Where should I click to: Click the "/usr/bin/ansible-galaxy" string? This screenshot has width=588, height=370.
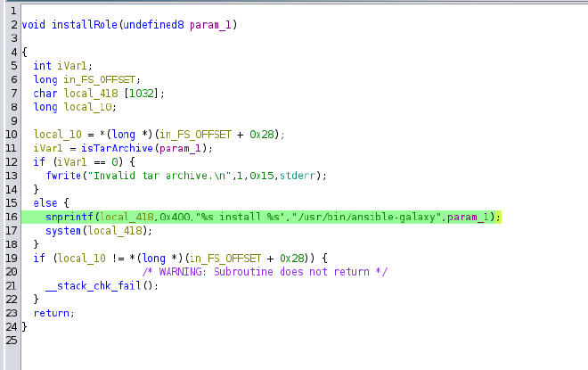click(x=368, y=217)
